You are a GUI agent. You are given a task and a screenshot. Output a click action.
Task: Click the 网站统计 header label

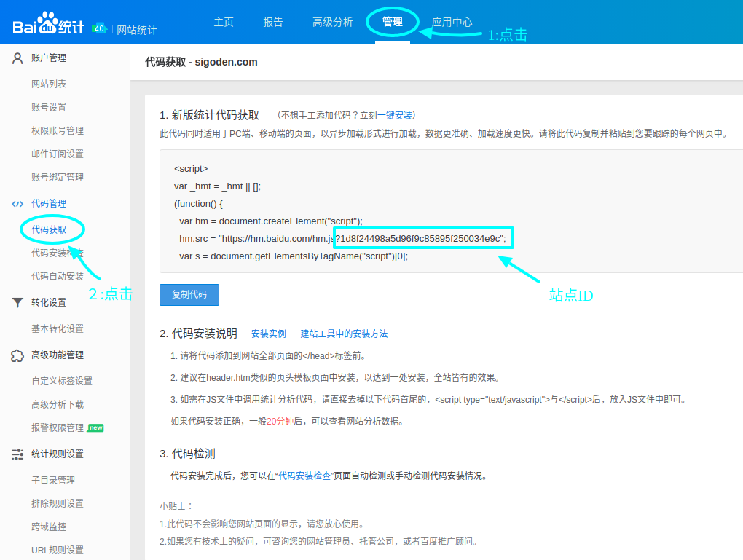click(x=136, y=31)
